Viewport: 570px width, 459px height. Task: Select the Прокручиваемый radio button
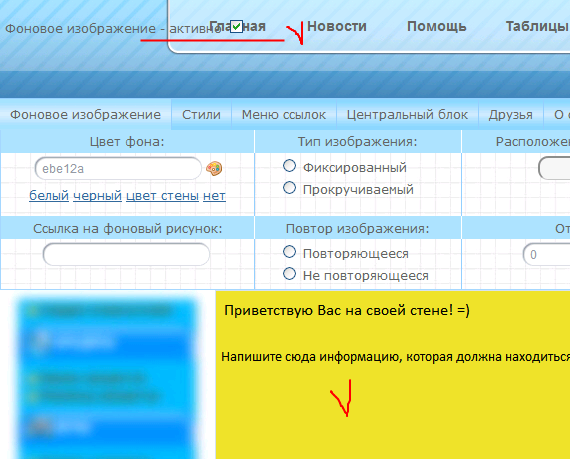289,188
